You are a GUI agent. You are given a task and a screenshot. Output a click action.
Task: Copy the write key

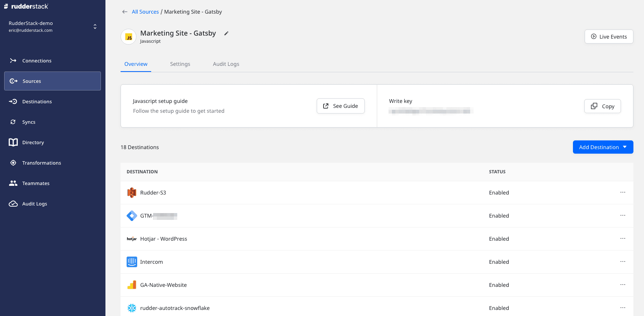pos(602,106)
